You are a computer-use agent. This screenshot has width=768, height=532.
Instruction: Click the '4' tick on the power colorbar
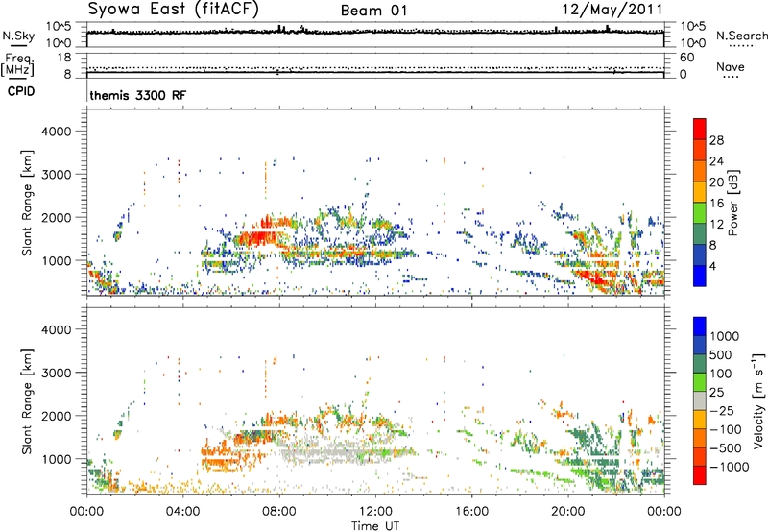713,266
